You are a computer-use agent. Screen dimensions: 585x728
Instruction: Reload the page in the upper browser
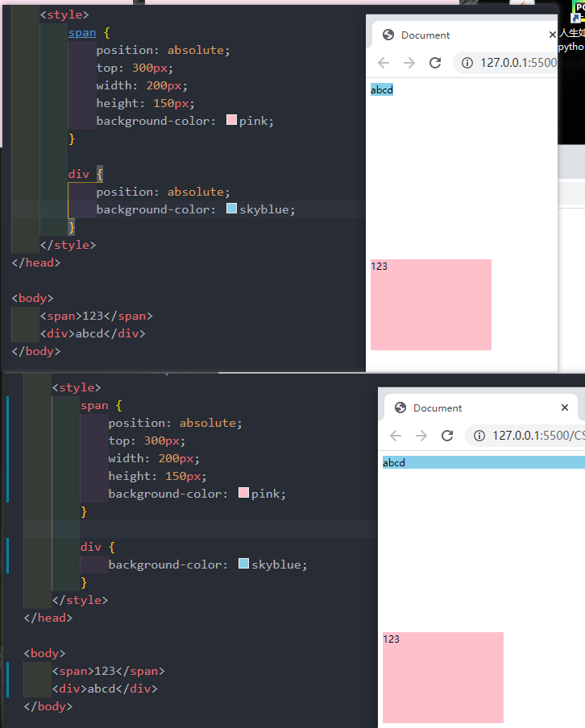tap(435, 63)
